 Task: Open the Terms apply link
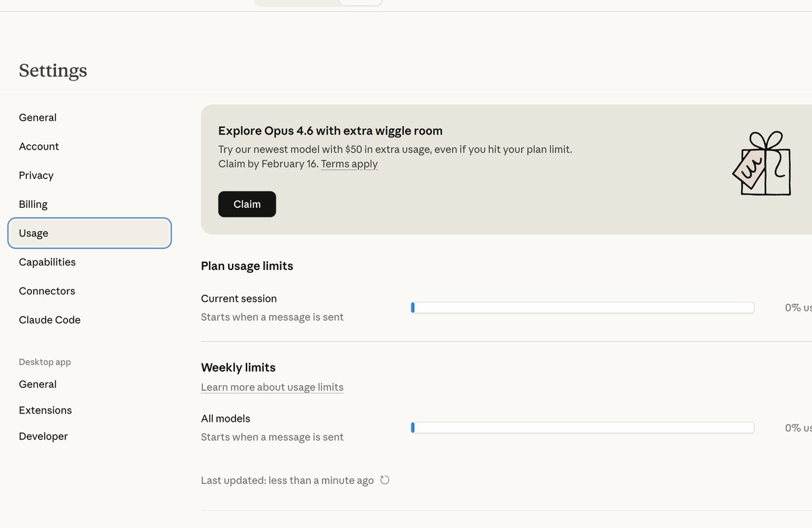(349, 164)
